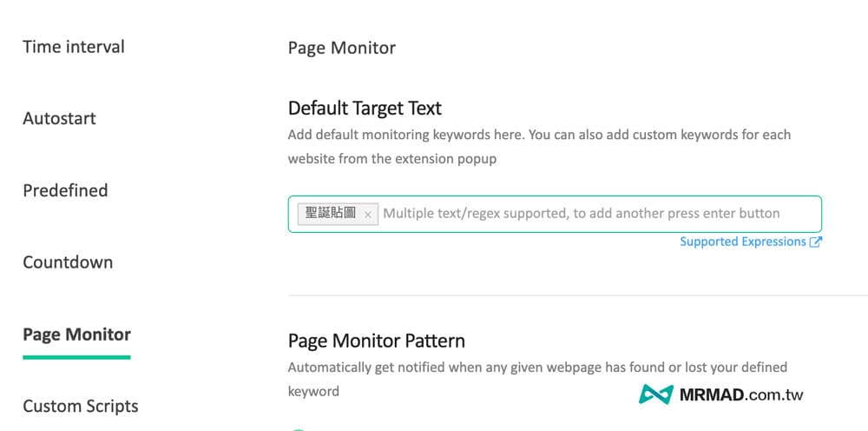Remove the 聖誕貼圖 keyword tag via x
The height and width of the screenshot is (431, 868).
coord(367,215)
